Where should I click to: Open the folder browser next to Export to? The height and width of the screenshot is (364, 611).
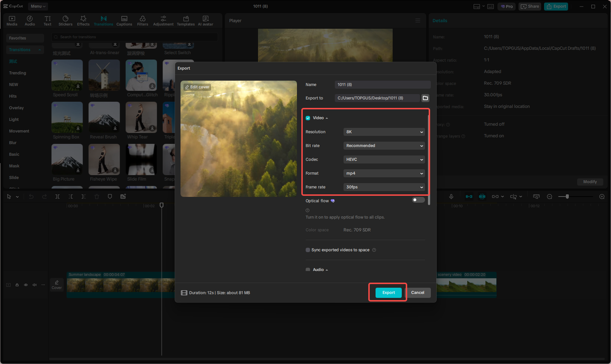425,98
